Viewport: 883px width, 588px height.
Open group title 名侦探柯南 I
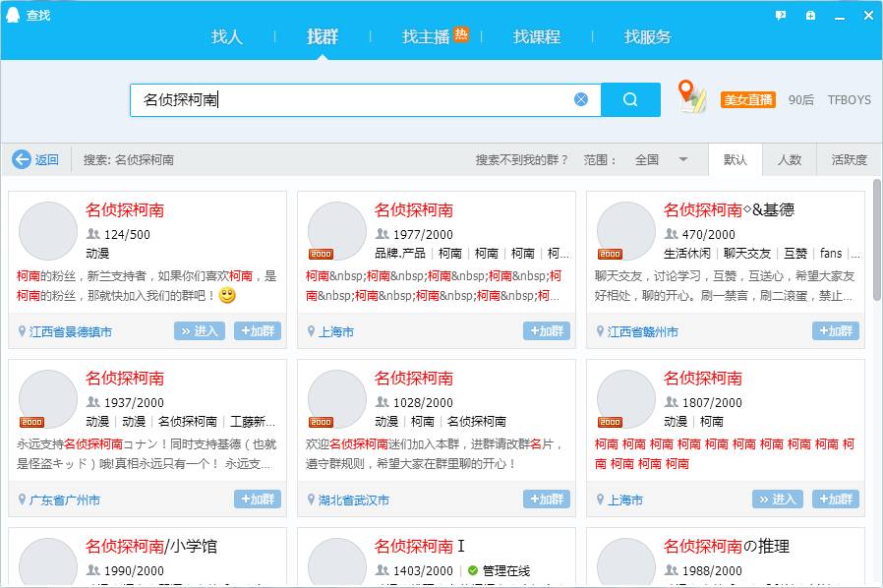coord(420,547)
